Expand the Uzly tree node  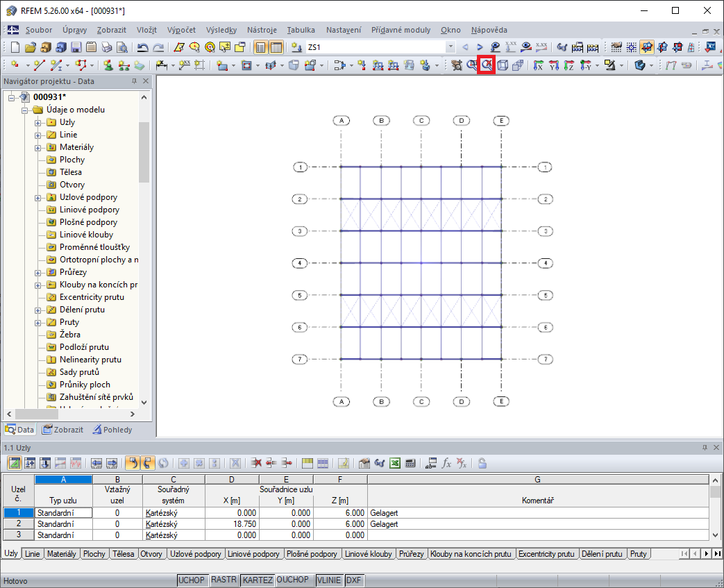38,123
